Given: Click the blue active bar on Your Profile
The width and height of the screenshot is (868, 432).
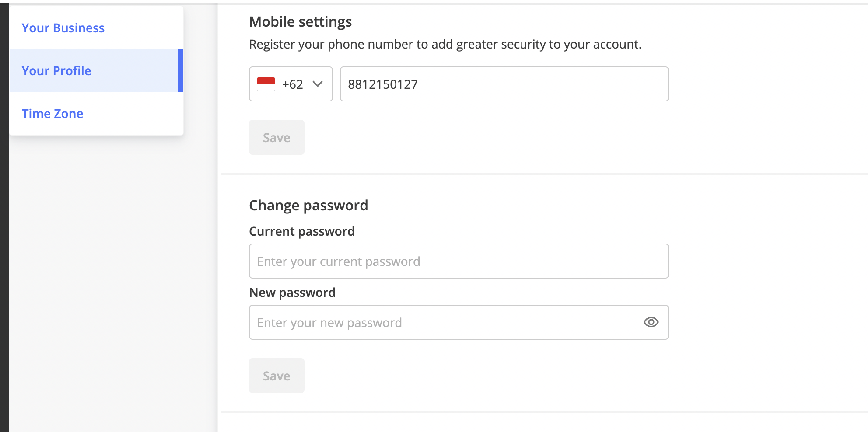Looking at the screenshot, I should (x=181, y=70).
